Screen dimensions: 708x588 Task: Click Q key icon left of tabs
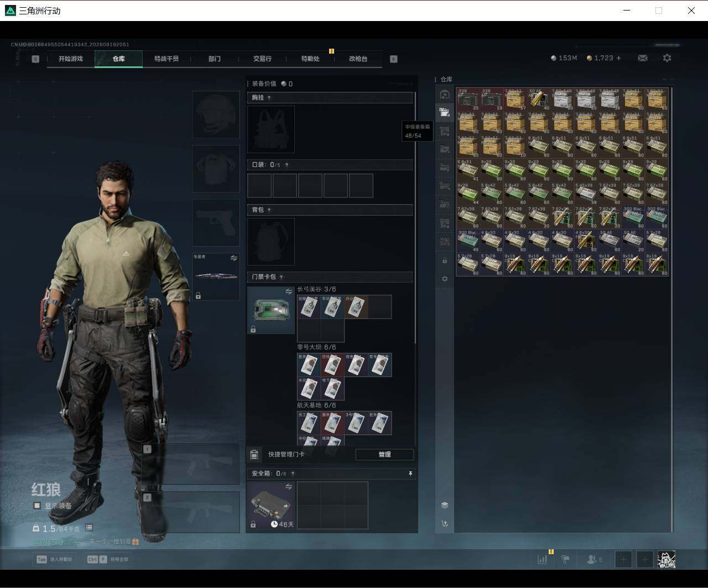click(35, 59)
